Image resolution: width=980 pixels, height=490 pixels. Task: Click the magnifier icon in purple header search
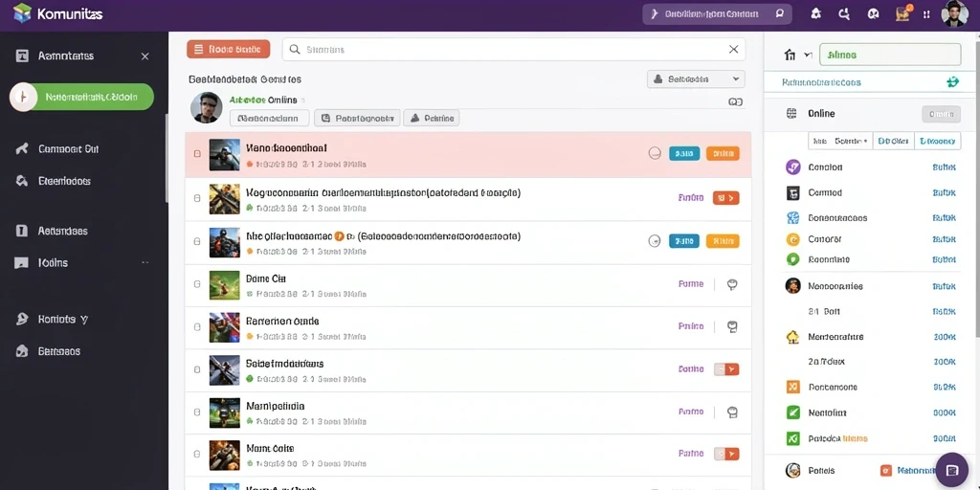(779, 13)
